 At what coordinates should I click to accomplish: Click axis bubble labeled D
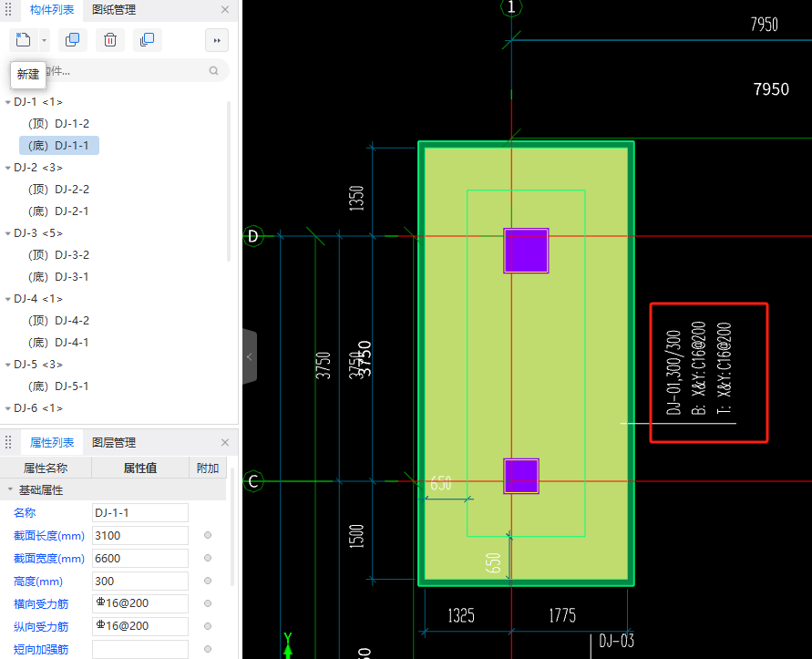click(253, 236)
